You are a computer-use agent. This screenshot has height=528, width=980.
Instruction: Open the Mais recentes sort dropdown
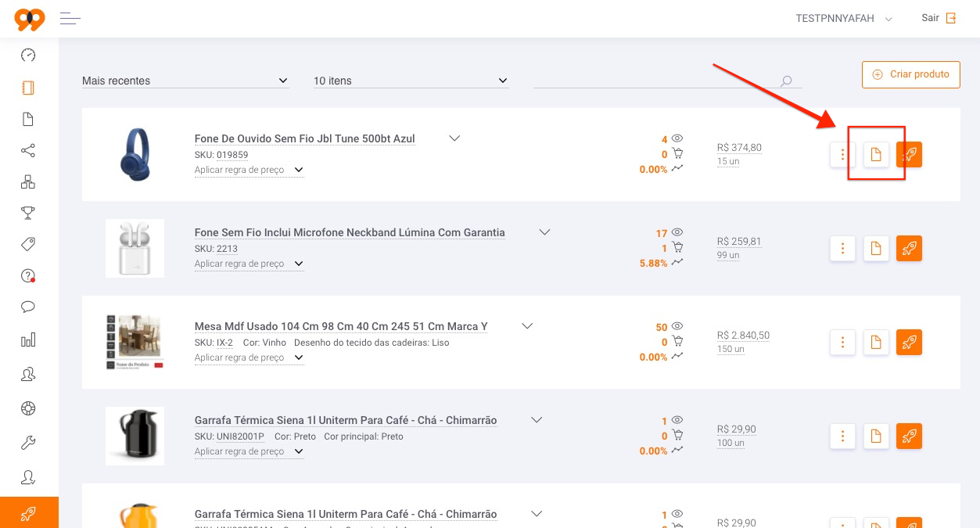(x=185, y=81)
